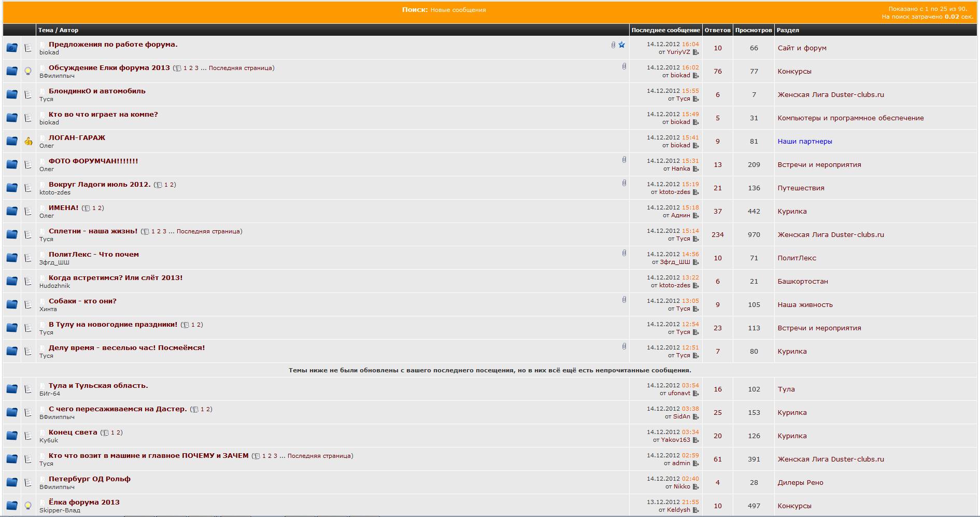Viewport: 980px width, 517px height.
Task: Open thread Петербург ОД Рольф
Action: coord(89,479)
